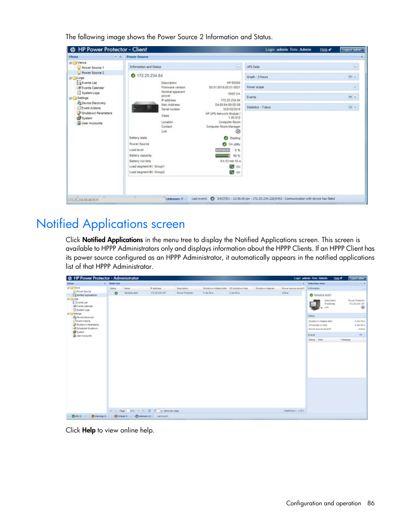
Task: Collapse the Status panel in Selection view
Action: (364, 316)
